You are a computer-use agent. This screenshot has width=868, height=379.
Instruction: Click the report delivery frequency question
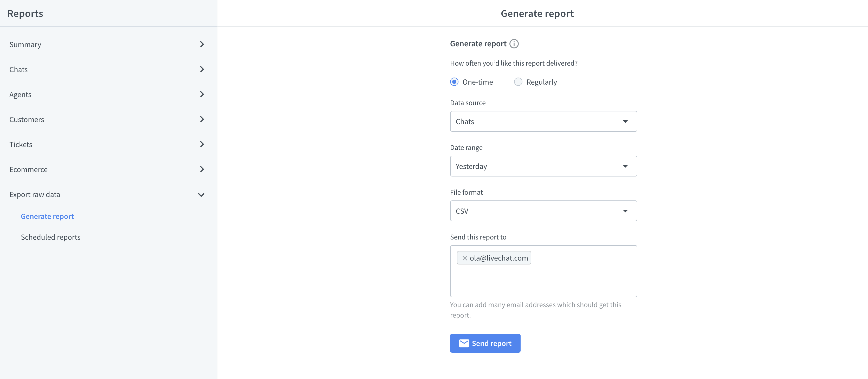click(514, 64)
